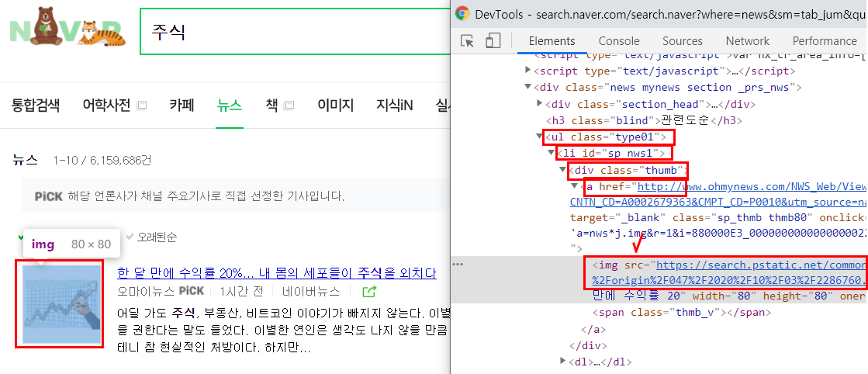Open the 통합검색 tab
Image resolution: width=868 pixels, height=374 pixels.
36,105
